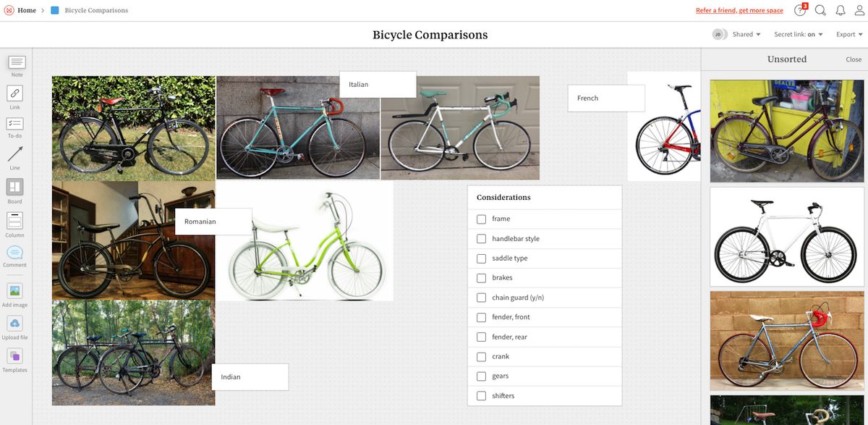Screen dimensions: 868x425
Task: Select the Link tool
Action: 15,93
